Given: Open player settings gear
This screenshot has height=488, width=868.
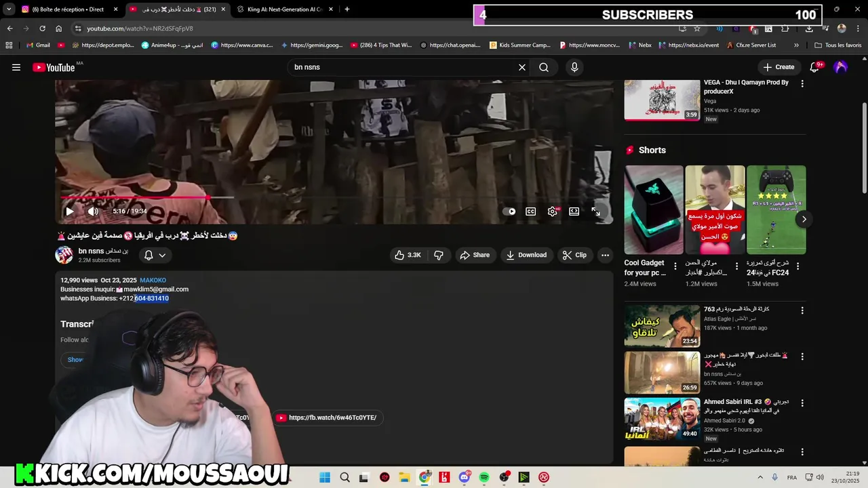Looking at the screenshot, I should coord(553,211).
